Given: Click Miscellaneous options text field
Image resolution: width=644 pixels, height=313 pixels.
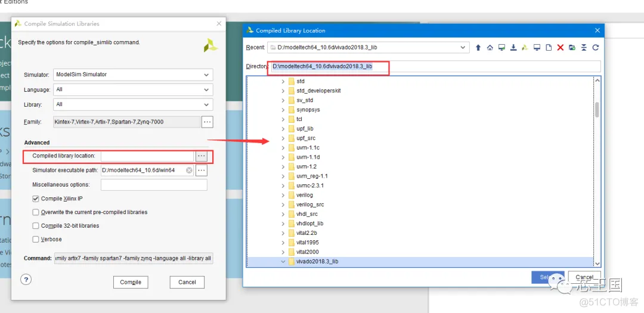Looking at the screenshot, I should point(154,185).
